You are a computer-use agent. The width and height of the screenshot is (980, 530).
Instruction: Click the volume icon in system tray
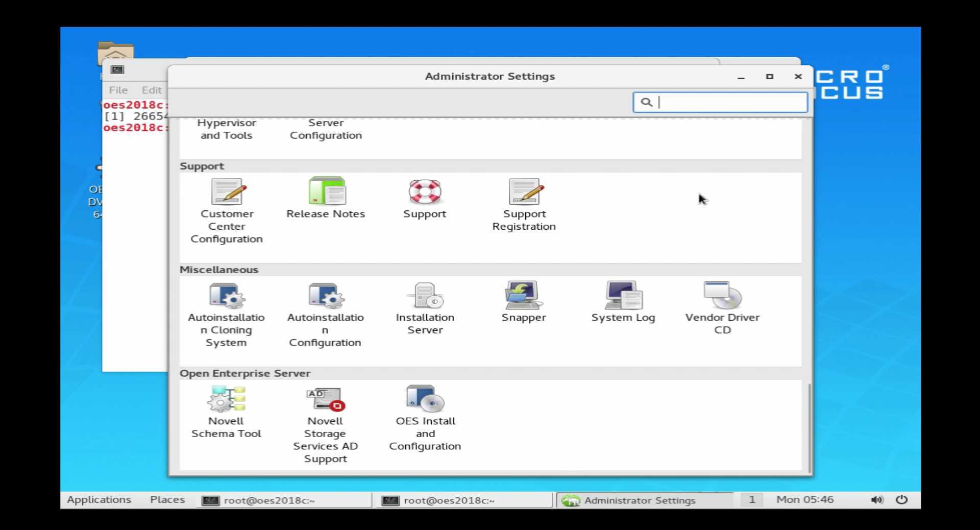(876, 500)
